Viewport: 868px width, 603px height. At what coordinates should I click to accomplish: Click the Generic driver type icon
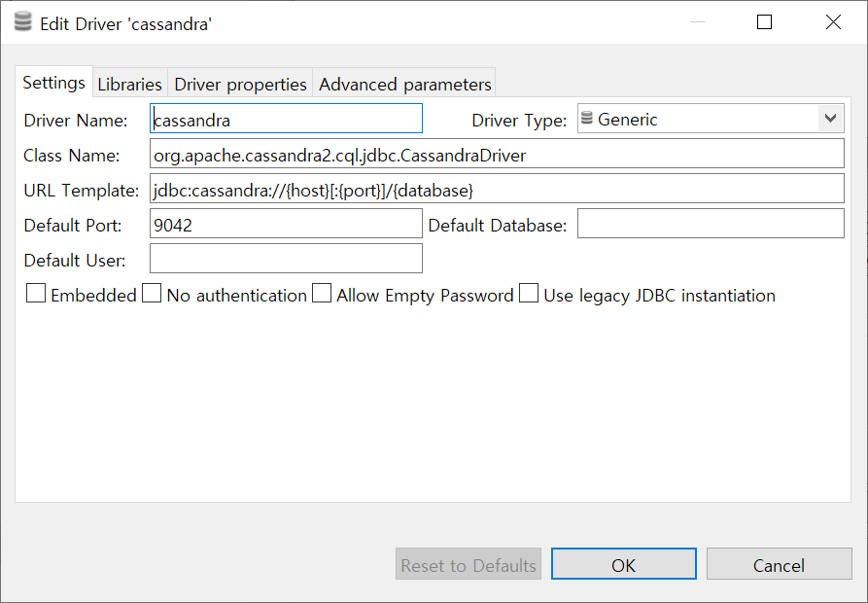587,118
